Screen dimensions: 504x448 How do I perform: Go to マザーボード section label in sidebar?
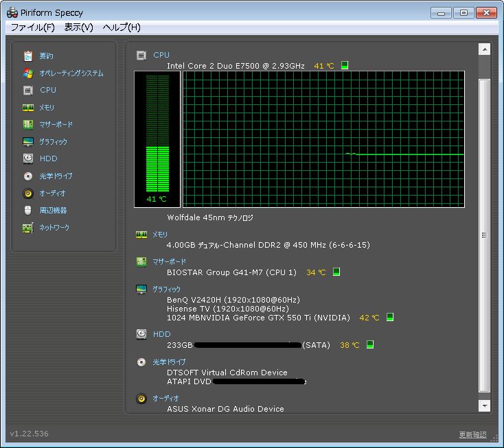pos(56,125)
